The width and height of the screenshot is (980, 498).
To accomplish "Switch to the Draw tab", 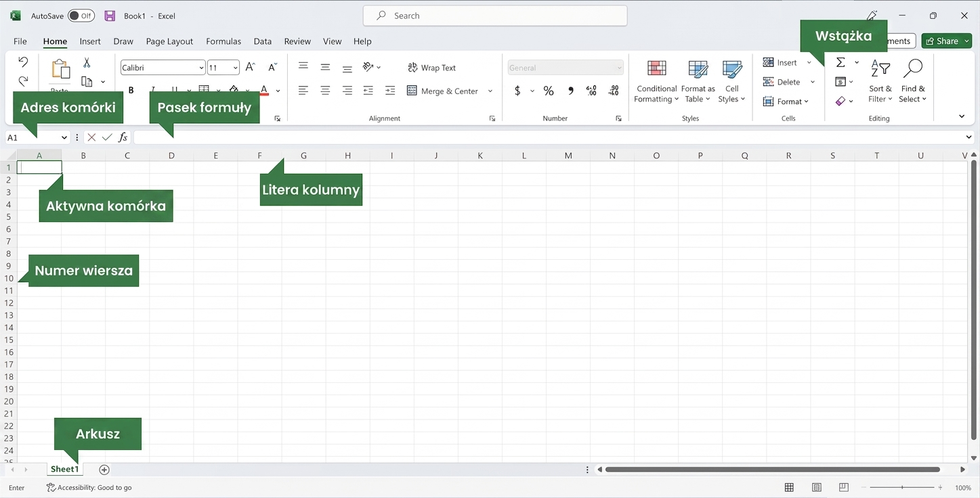I will coord(123,41).
